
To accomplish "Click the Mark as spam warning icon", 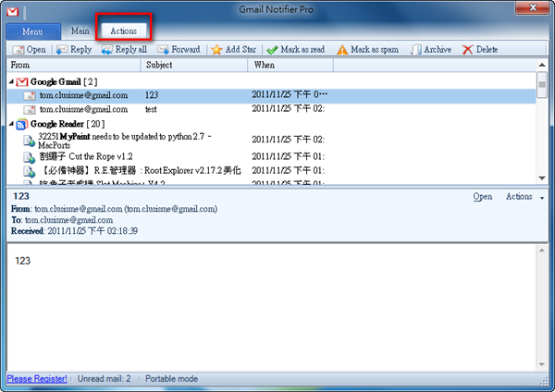I will click(x=342, y=50).
